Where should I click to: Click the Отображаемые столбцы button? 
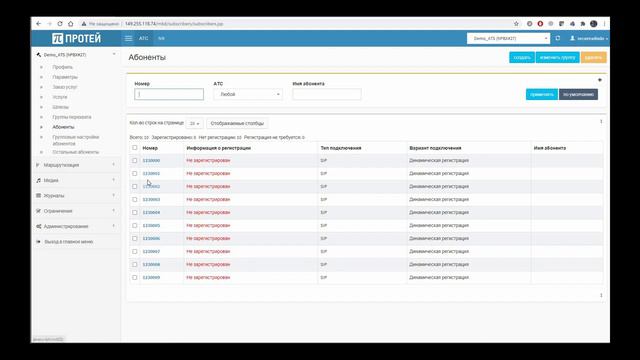click(237, 123)
